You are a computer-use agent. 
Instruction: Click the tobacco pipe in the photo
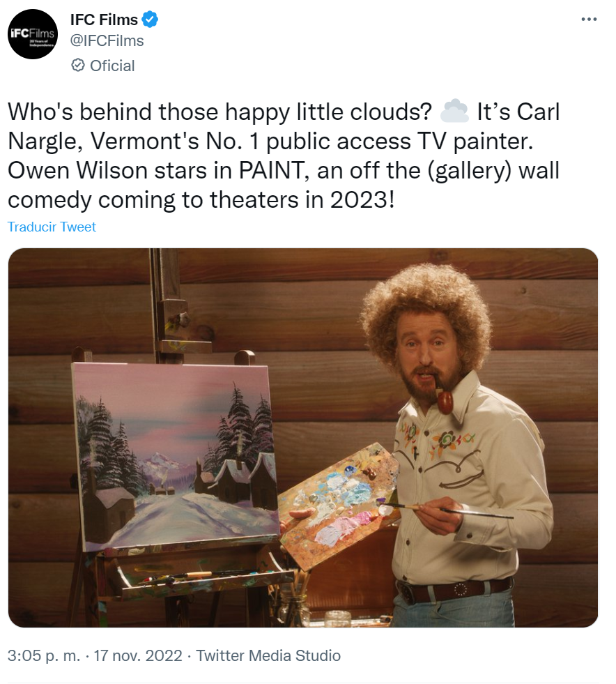click(x=443, y=396)
